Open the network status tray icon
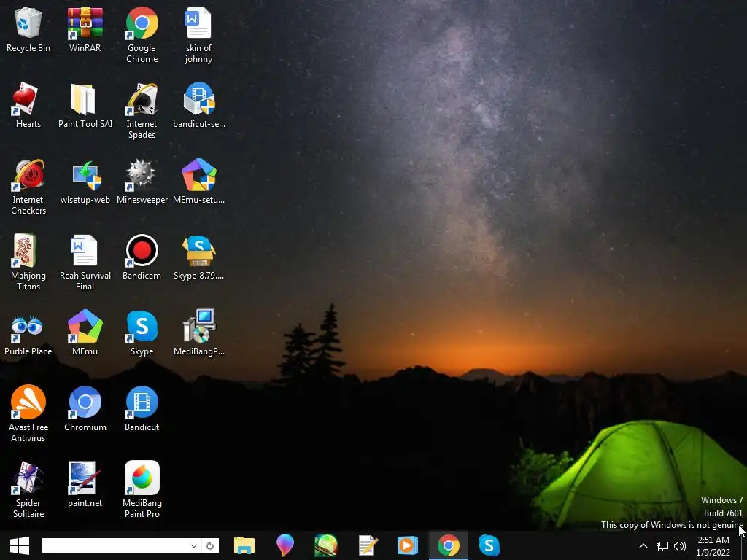 point(662,546)
